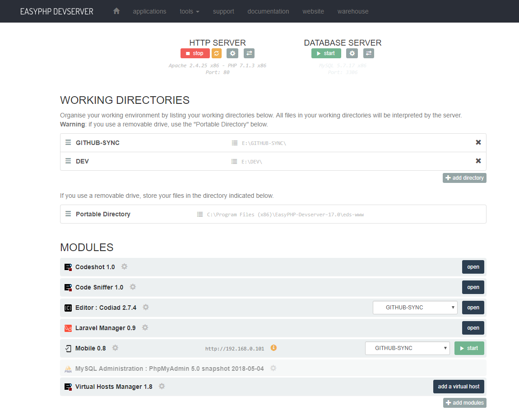
Task: Stop the HTTP server
Action: tap(195, 53)
